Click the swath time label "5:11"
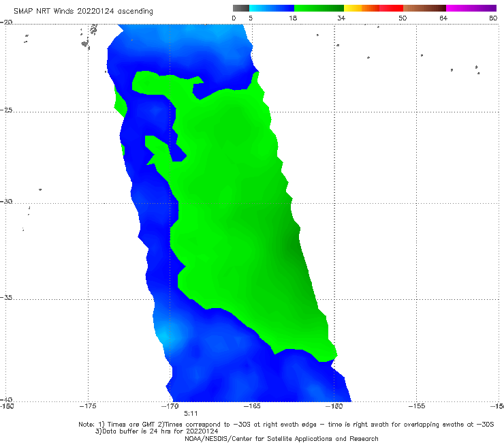This screenshot has width=504, height=443. point(191,414)
